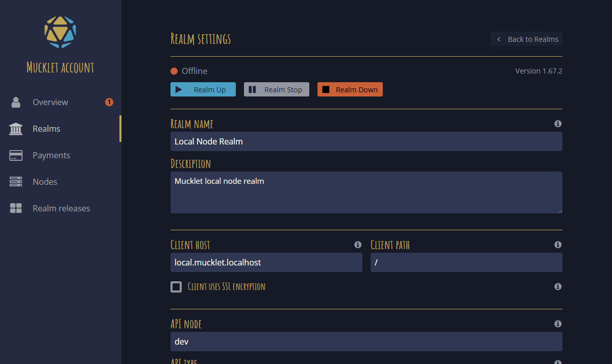Click the Realm name input field

(x=366, y=141)
